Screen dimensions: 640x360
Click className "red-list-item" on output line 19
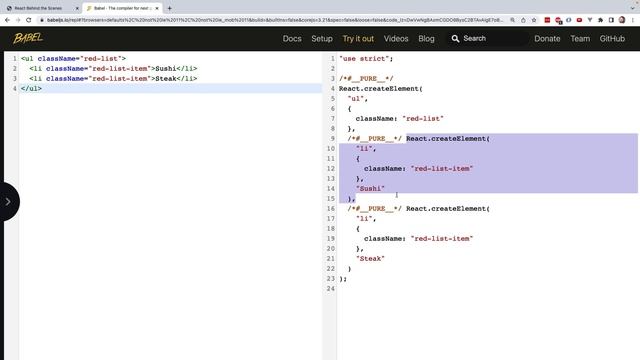(x=418, y=238)
